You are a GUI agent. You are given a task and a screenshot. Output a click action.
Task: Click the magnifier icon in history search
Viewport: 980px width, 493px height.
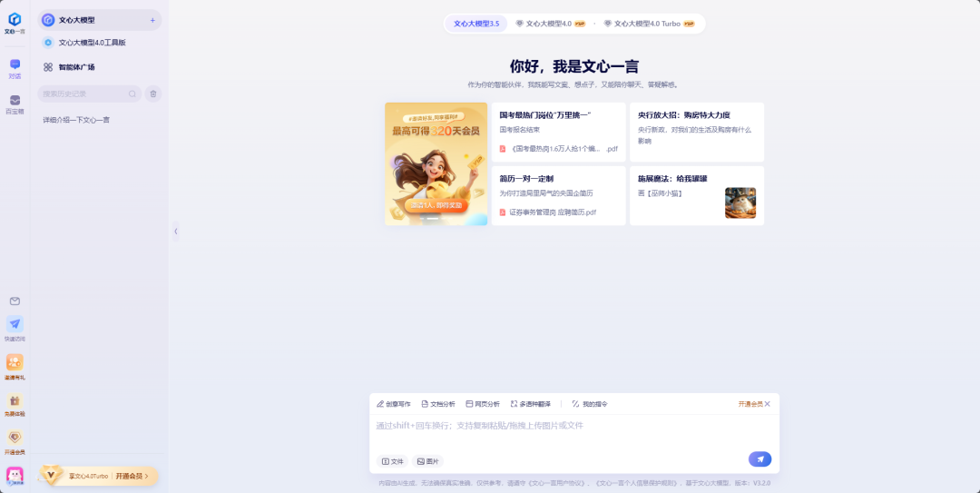(x=132, y=94)
